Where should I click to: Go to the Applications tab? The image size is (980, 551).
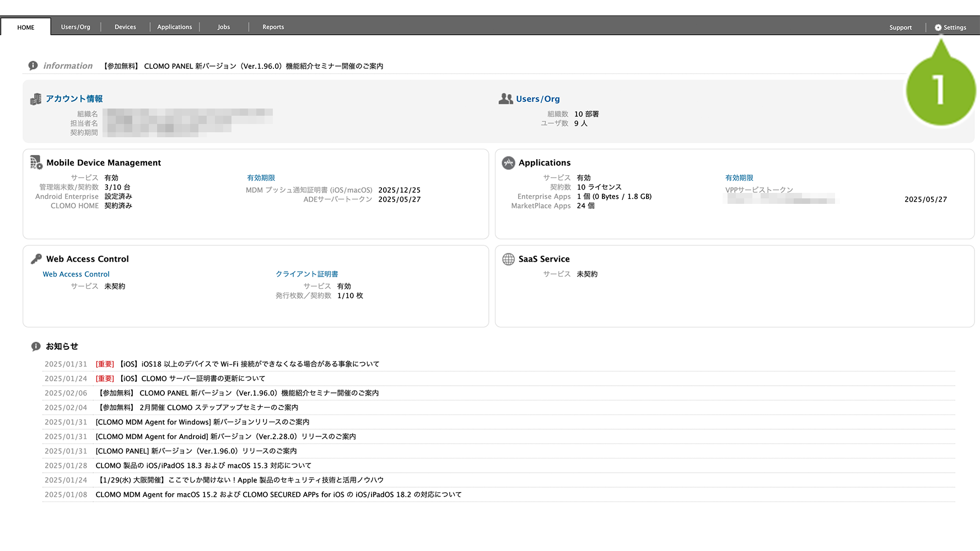point(174,27)
